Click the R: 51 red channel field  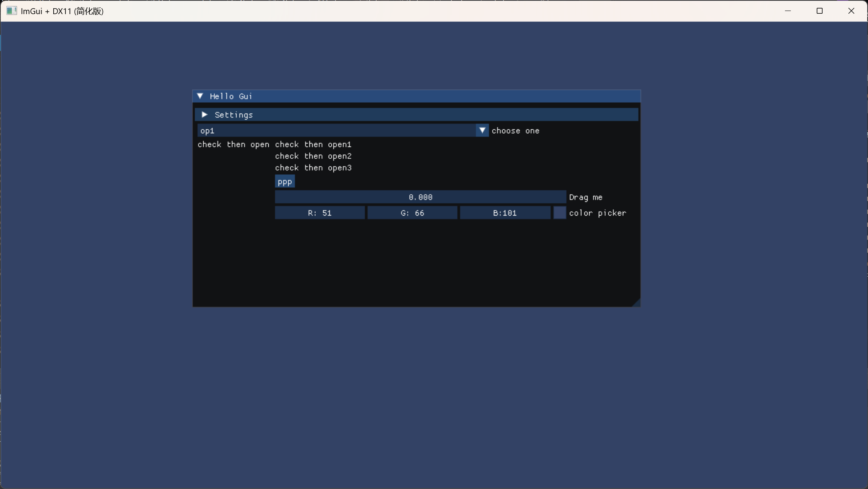[x=320, y=213]
